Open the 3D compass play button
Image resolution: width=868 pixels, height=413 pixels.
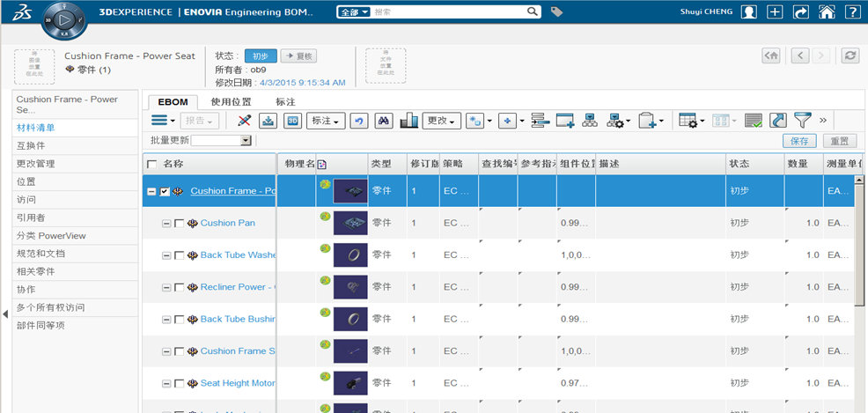click(64, 20)
